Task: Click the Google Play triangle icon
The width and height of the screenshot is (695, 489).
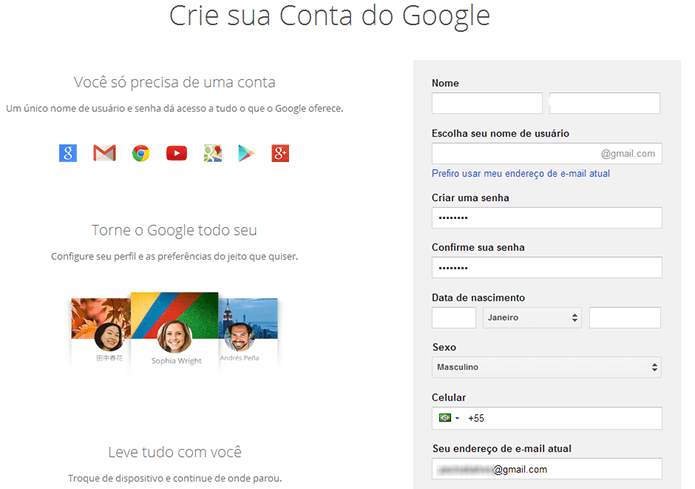Action: point(246,153)
